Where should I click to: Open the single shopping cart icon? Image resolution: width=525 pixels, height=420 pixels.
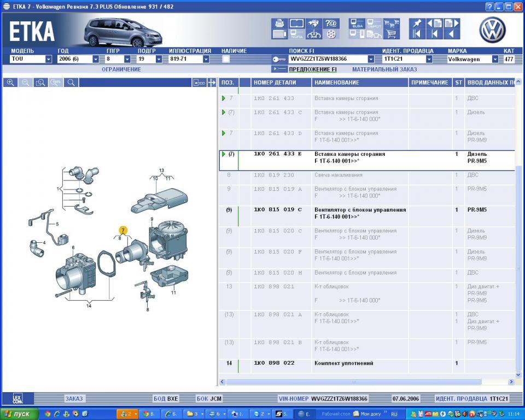click(391, 34)
